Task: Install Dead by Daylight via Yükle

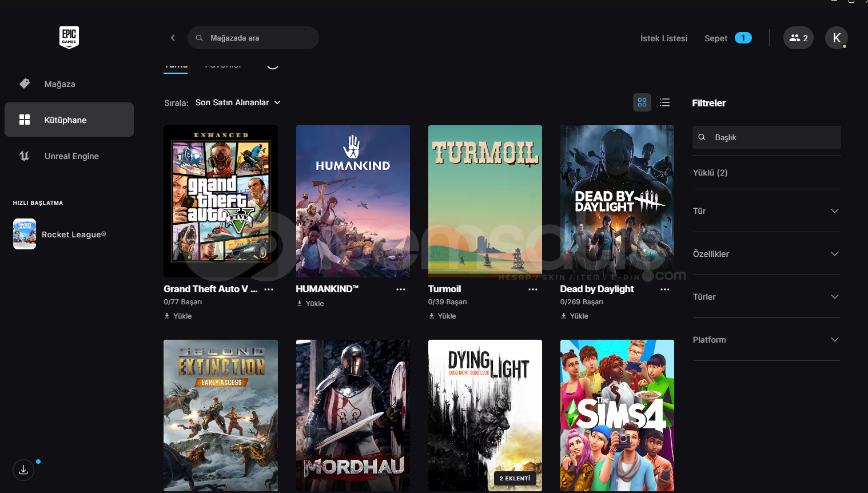Action: click(574, 316)
